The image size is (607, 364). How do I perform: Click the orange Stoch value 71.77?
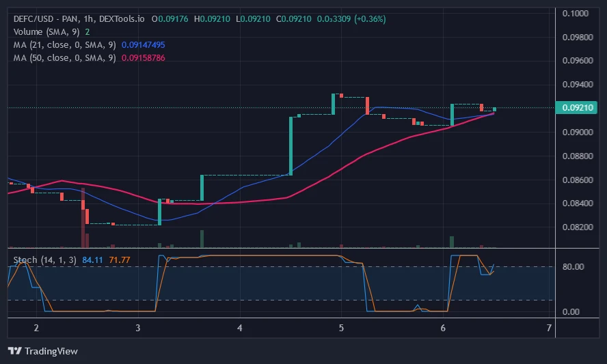pos(120,260)
